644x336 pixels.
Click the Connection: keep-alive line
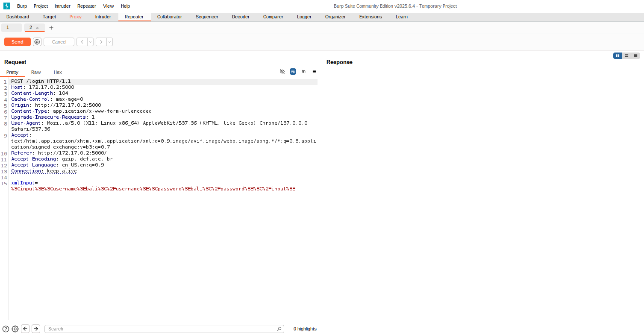(x=44, y=171)
